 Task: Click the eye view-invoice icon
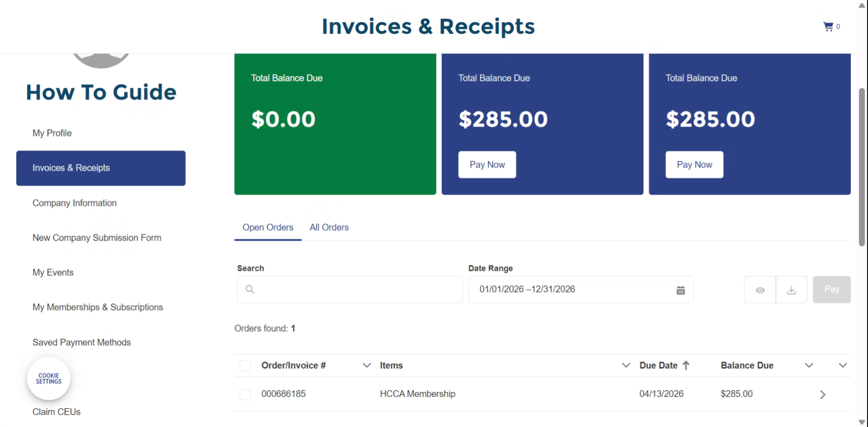click(760, 290)
